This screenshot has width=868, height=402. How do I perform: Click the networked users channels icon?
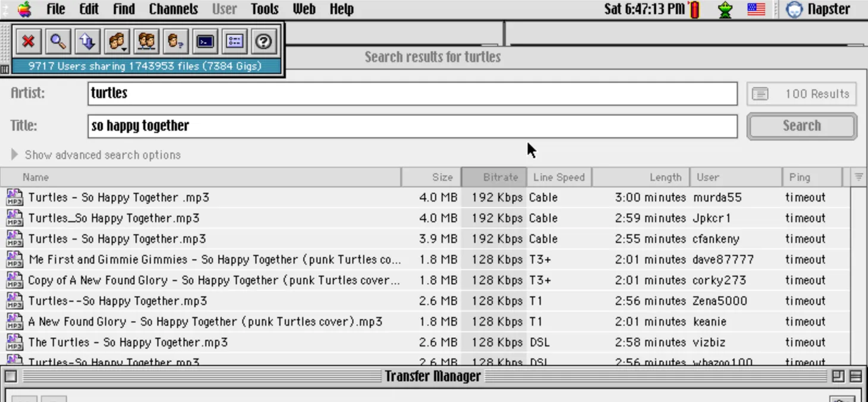click(146, 41)
